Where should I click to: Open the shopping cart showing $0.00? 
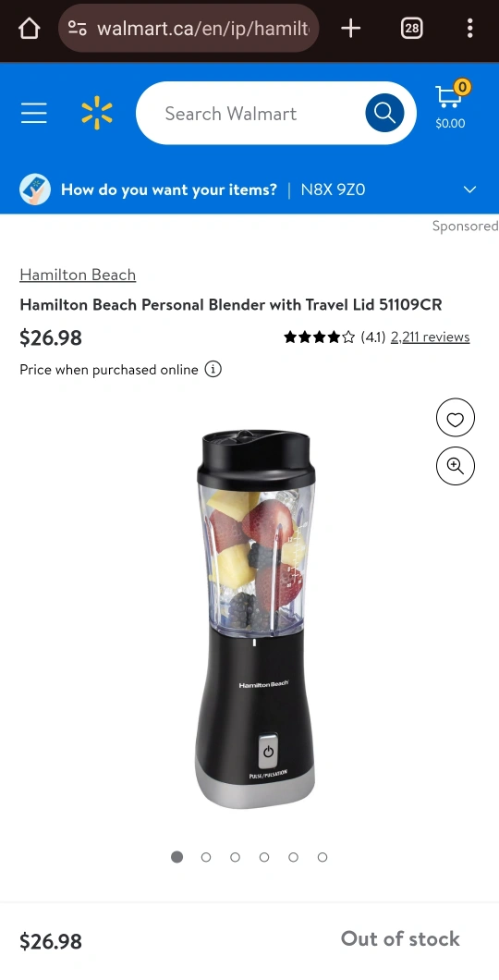pos(451,105)
